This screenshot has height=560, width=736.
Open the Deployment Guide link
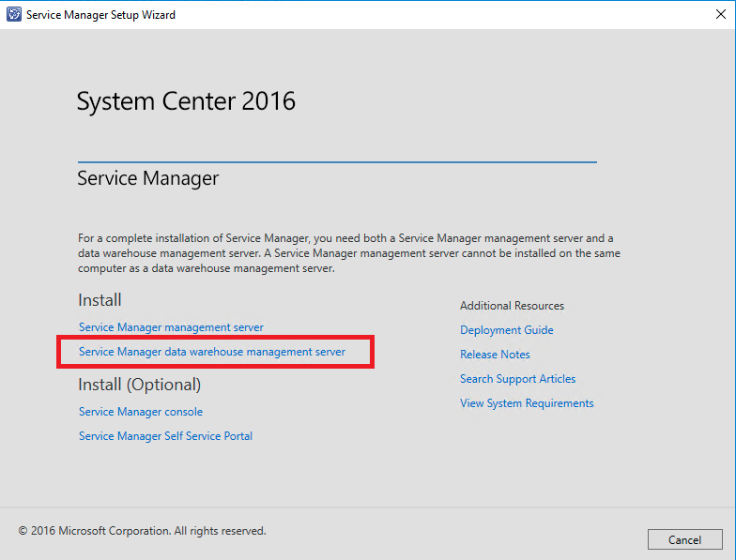coord(507,330)
